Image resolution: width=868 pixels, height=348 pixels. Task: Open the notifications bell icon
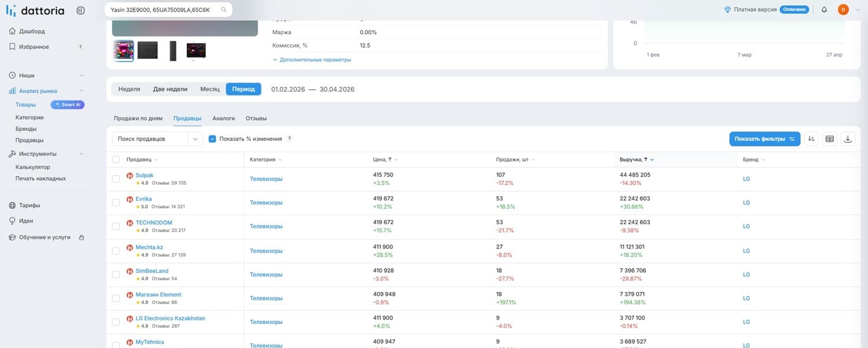(x=824, y=9)
